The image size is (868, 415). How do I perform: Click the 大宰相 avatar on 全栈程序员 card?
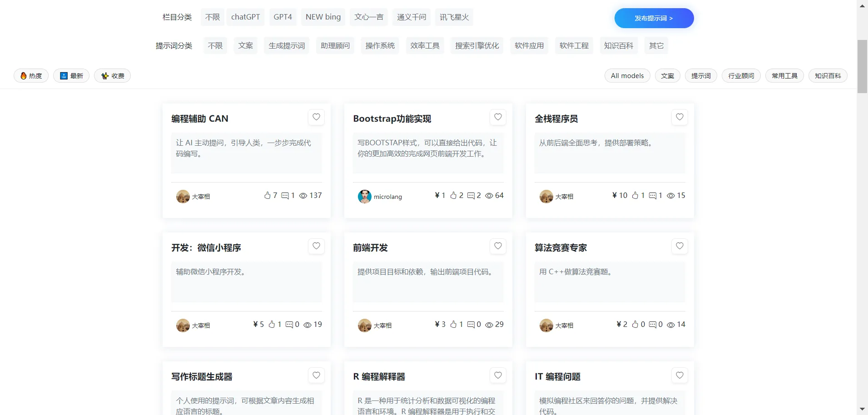pos(546,197)
